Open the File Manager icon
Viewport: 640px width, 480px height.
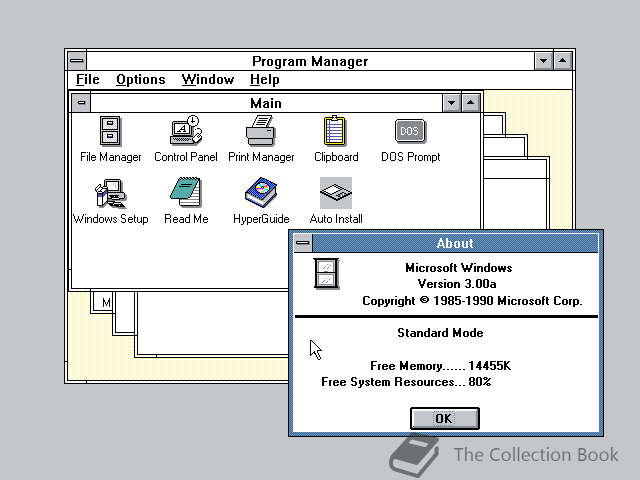point(110,131)
